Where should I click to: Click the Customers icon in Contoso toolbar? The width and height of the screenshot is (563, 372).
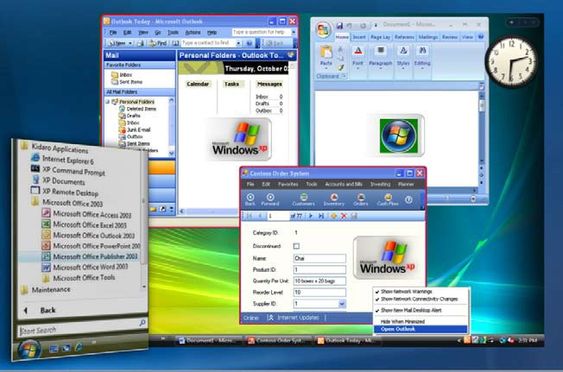tap(303, 199)
